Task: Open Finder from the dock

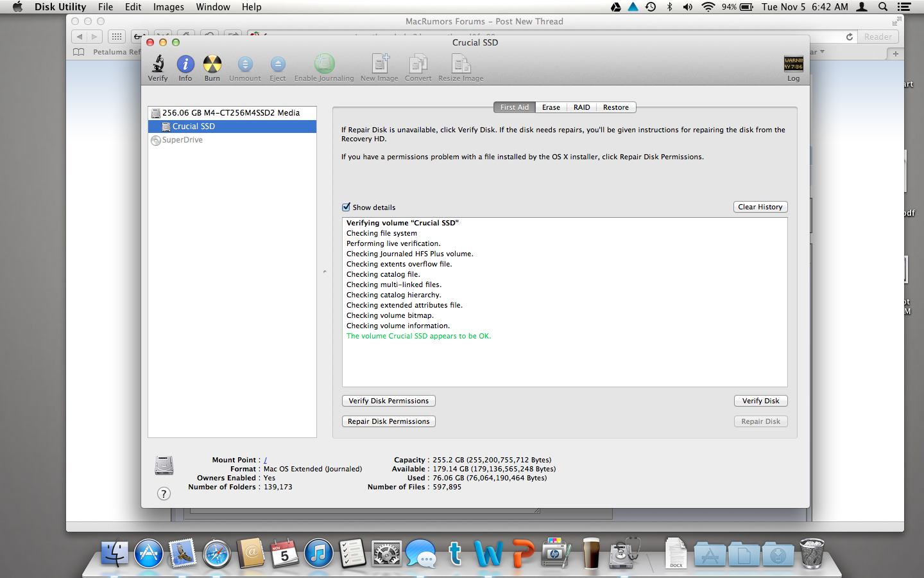Action: pos(116,552)
